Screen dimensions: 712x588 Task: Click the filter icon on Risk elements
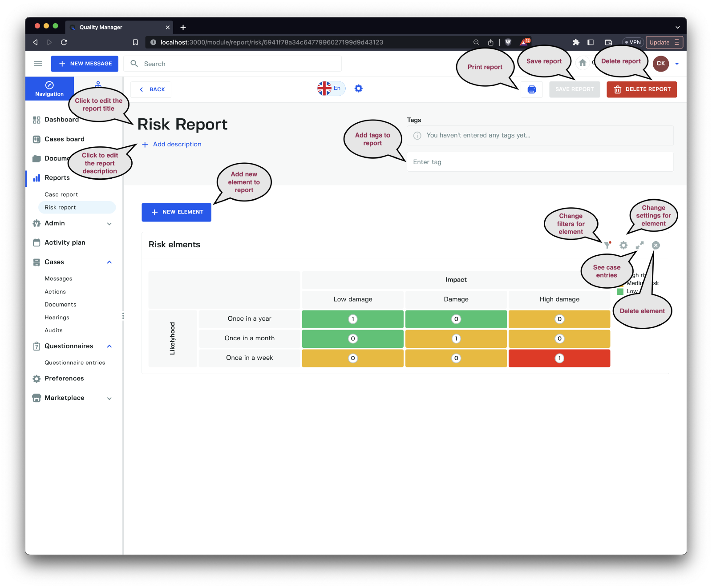point(607,245)
